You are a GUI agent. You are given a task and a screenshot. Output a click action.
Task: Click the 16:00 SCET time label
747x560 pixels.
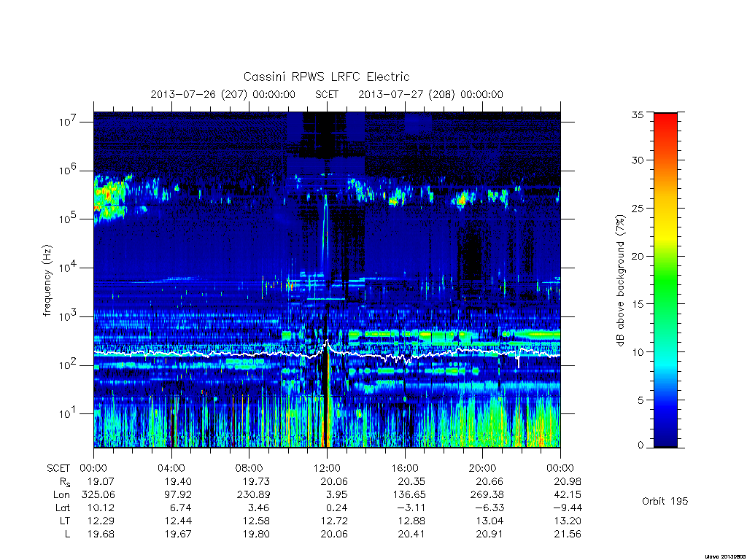coord(405,468)
